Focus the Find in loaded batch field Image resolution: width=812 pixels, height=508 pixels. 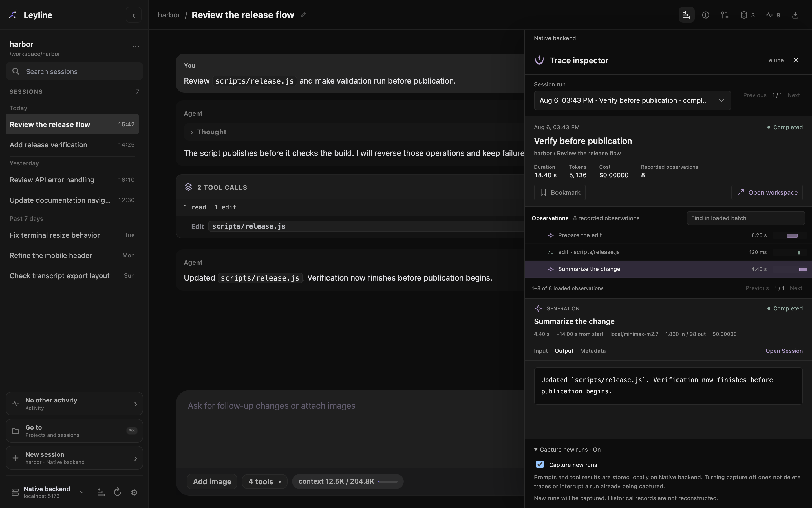[x=745, y=218]
